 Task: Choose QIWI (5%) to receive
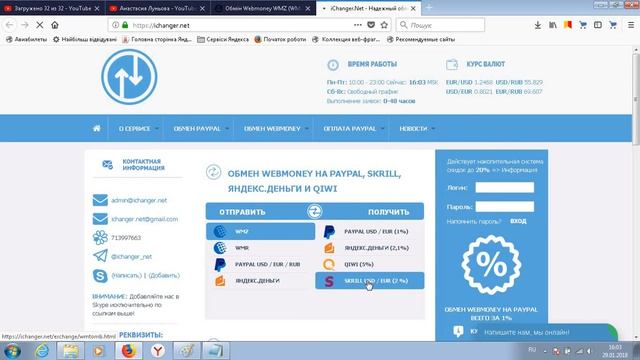pos(369,264)
